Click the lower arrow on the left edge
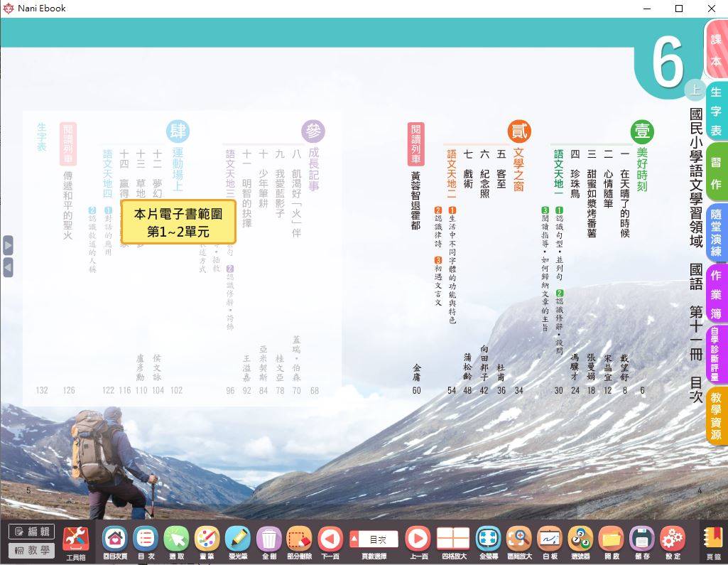This screenshot has width=728, height=565. tap(8, 268)
